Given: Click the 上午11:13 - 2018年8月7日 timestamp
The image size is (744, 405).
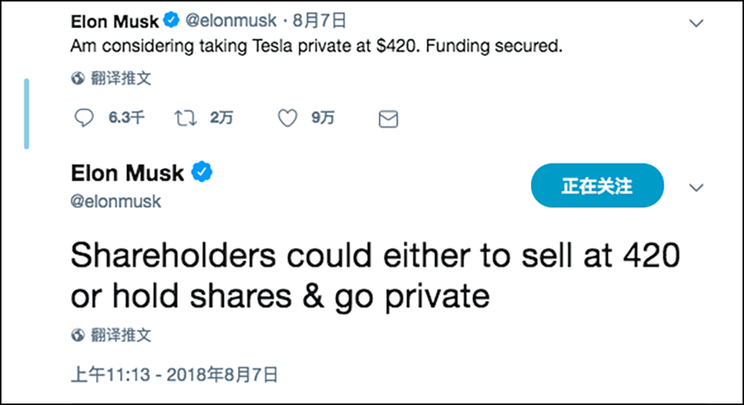Looking at the screenshot, I should [174, 375].
